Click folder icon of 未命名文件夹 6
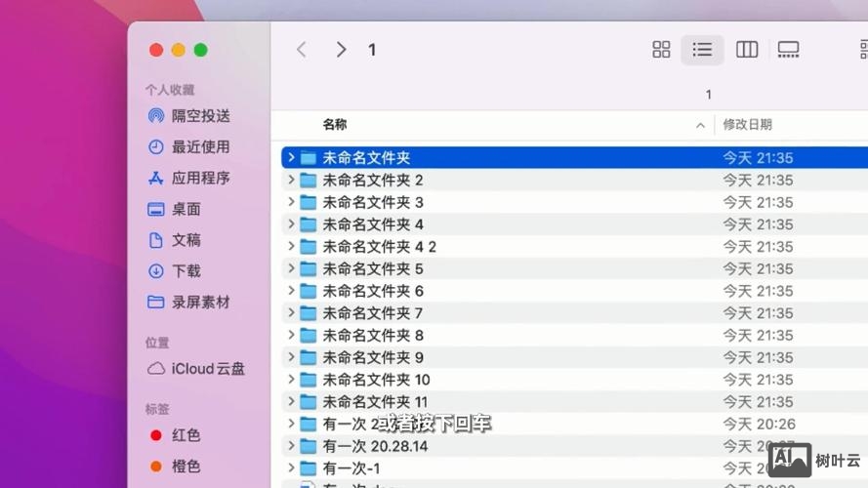The image size is (868, 488). coord(309,291)
